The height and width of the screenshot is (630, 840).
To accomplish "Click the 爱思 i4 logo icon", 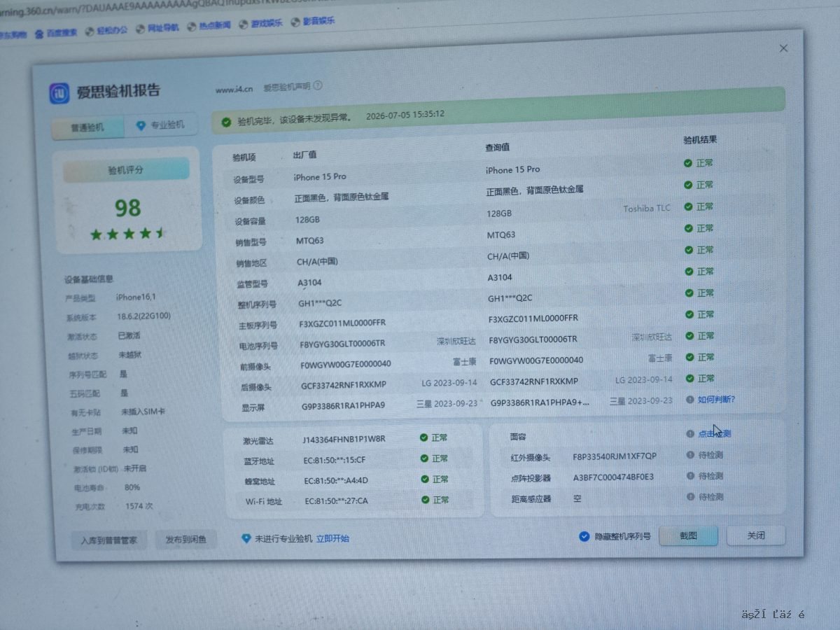I will tap(60, 93).
